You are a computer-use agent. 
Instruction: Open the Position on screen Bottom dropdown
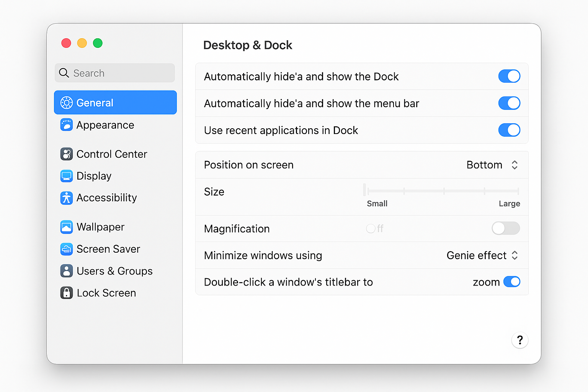click(492, 165)
